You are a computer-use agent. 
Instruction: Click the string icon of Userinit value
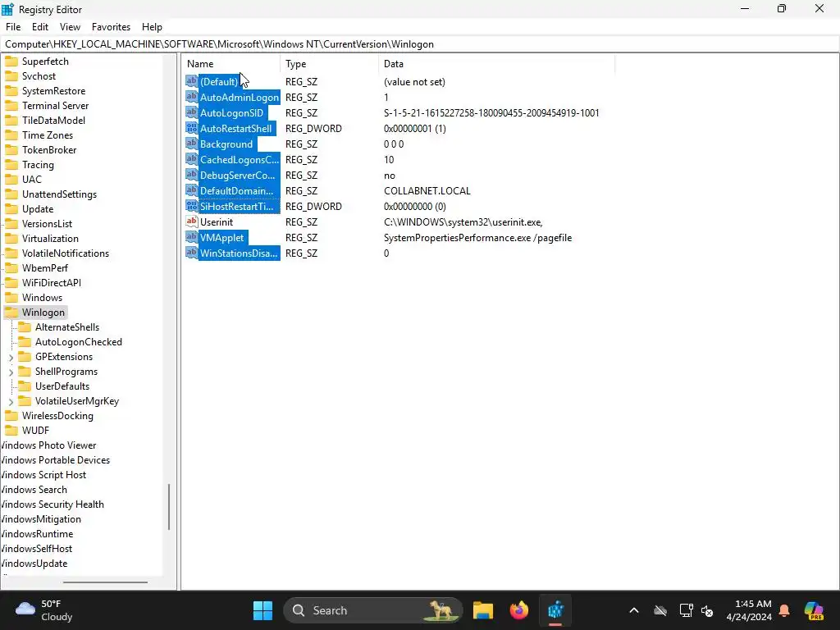191,221
